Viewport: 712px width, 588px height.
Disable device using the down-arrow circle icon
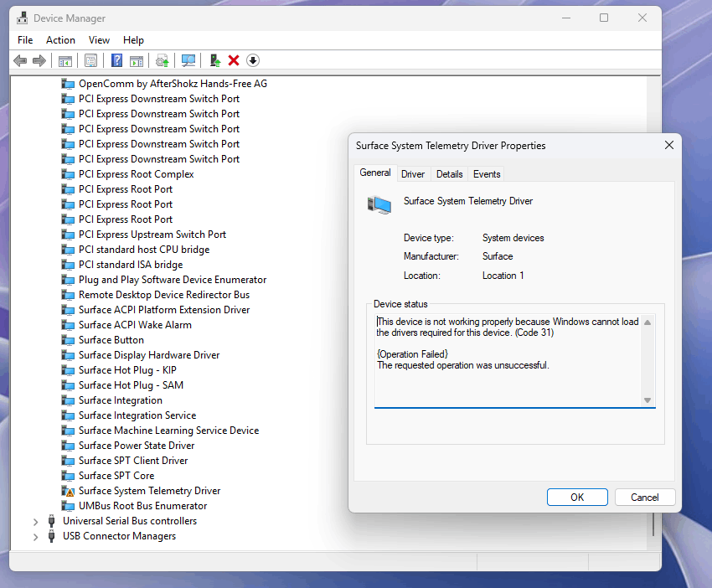coord(253,60)
